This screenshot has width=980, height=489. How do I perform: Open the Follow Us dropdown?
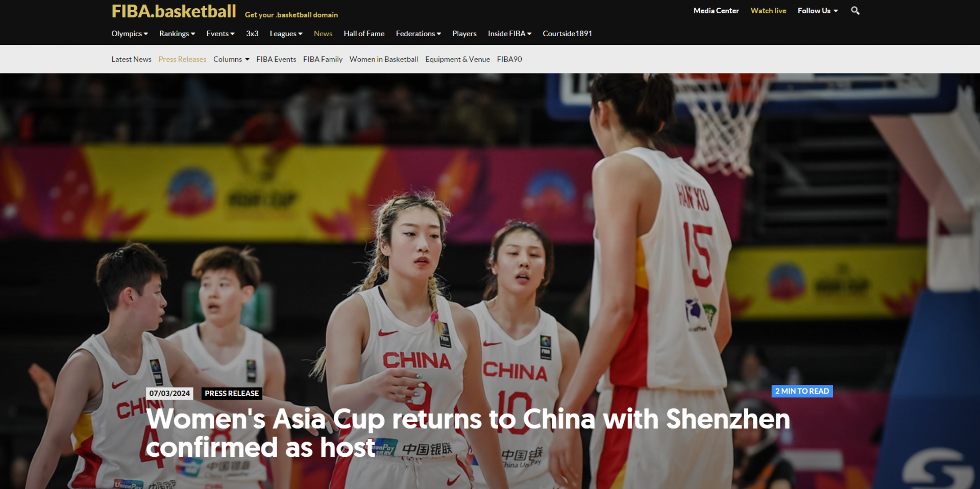[818, 11]
